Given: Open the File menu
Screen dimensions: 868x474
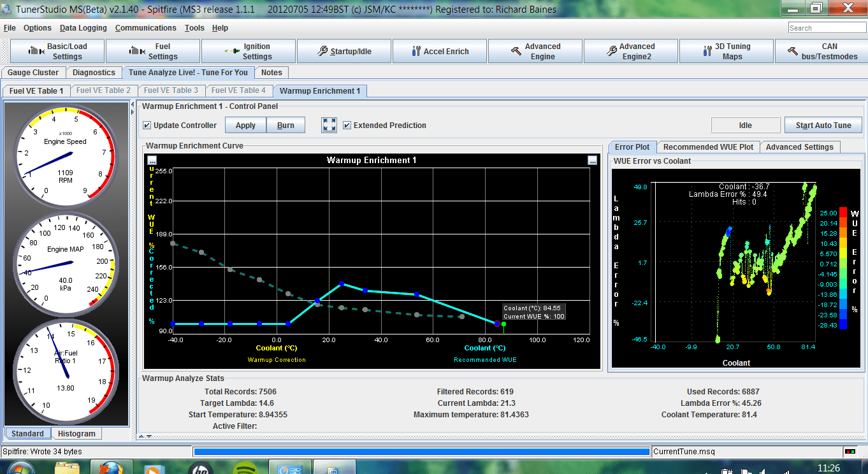Looking at the screenshot, I should 10,28.
